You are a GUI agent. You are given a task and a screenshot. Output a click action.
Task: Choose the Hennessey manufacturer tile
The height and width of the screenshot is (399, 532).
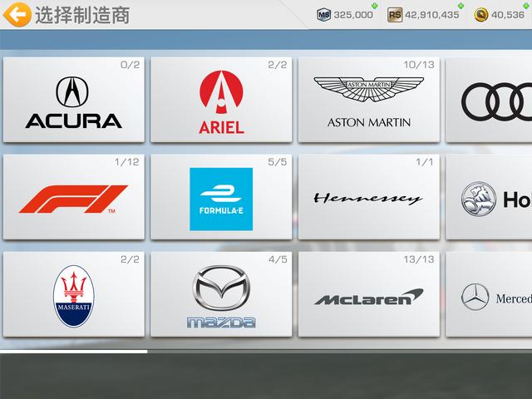coord(368,199)
